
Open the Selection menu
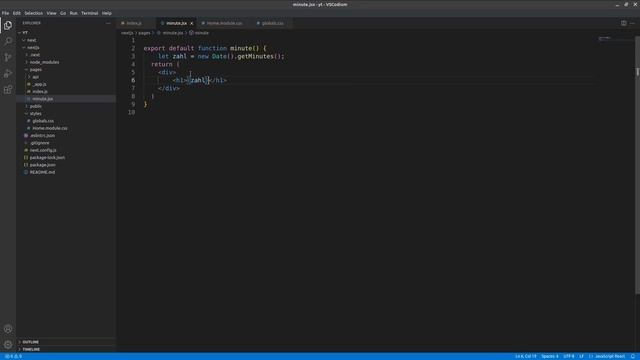click(33, 13)
